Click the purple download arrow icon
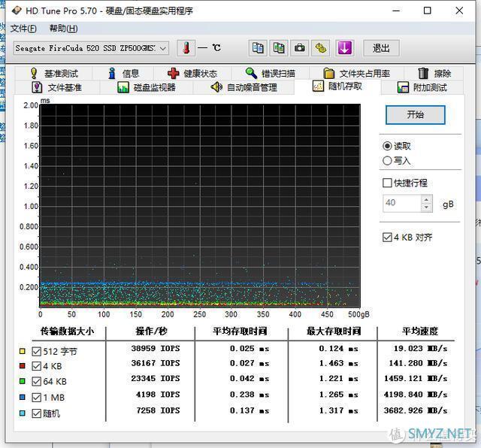This screenshot has height=448, width=481. point(344,48)
